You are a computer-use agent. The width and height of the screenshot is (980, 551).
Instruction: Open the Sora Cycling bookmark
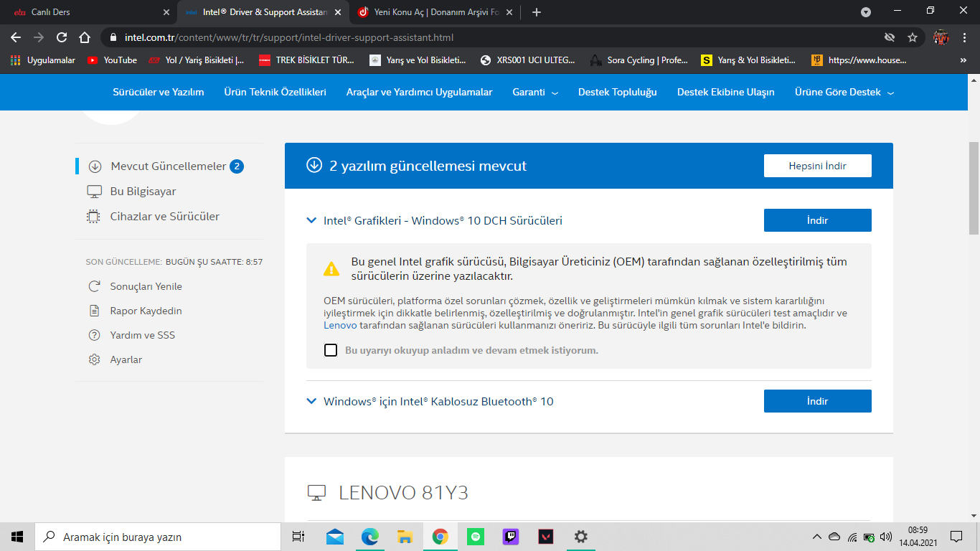coord(639,60)
